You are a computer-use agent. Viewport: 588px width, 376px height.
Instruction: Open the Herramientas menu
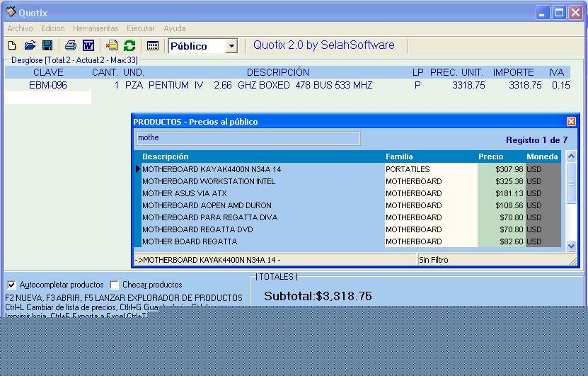[96, 28]
